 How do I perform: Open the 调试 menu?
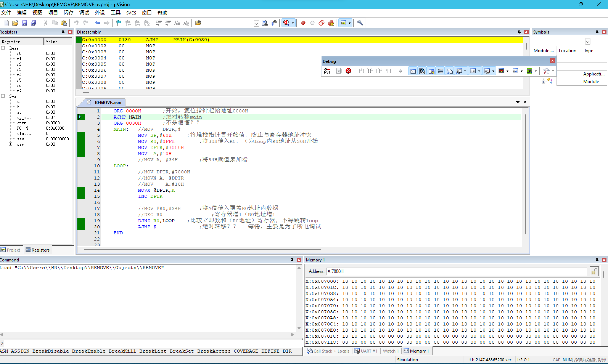tap(84, 13)
